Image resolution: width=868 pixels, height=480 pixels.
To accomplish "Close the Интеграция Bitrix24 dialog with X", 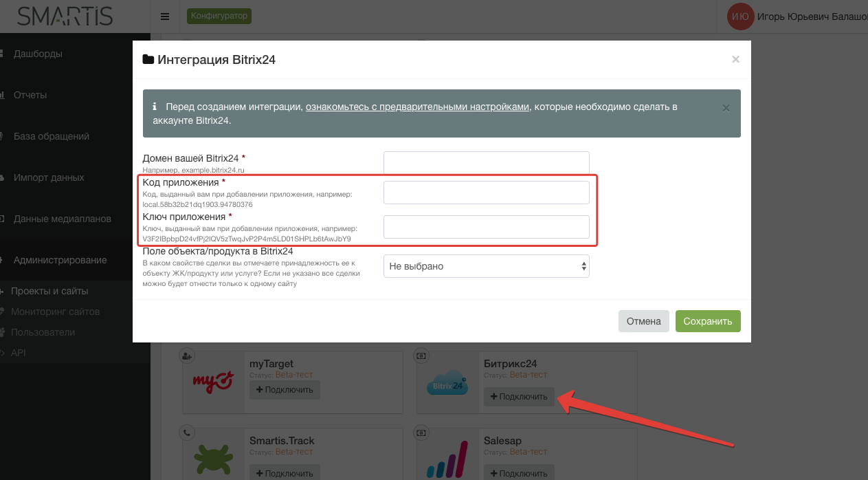I will click(735, 59).
